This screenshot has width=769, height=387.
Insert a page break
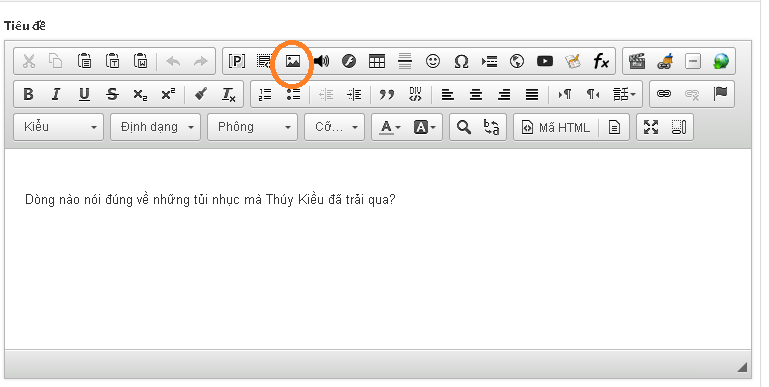[489, 61]
